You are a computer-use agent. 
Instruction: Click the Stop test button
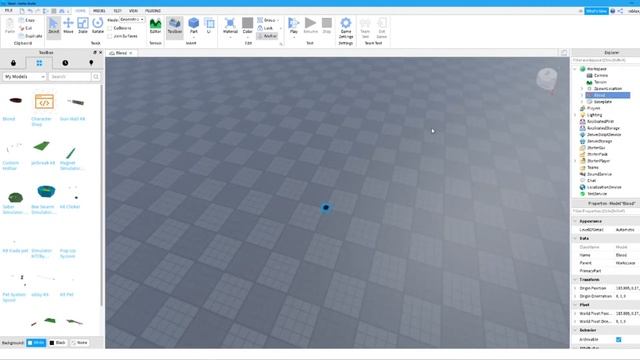click(x=327, y=26)
